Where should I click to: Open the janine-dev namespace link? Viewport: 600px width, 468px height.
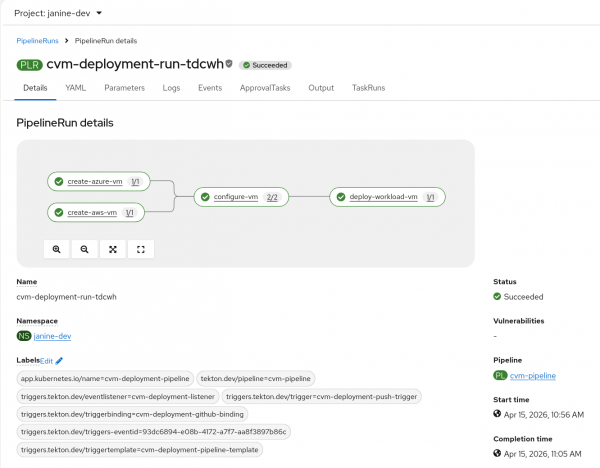click(52, 336)
